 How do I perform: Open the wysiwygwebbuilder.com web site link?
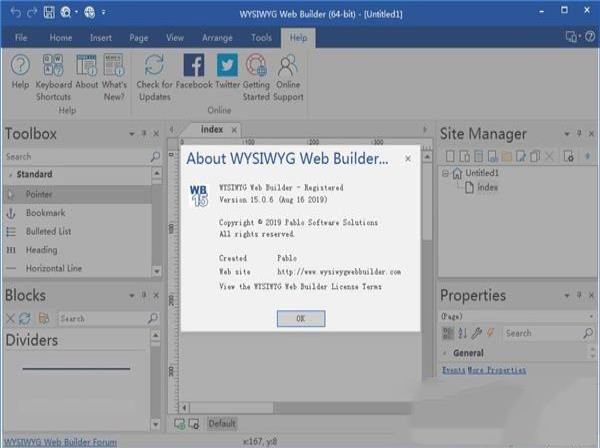(339, 272)
